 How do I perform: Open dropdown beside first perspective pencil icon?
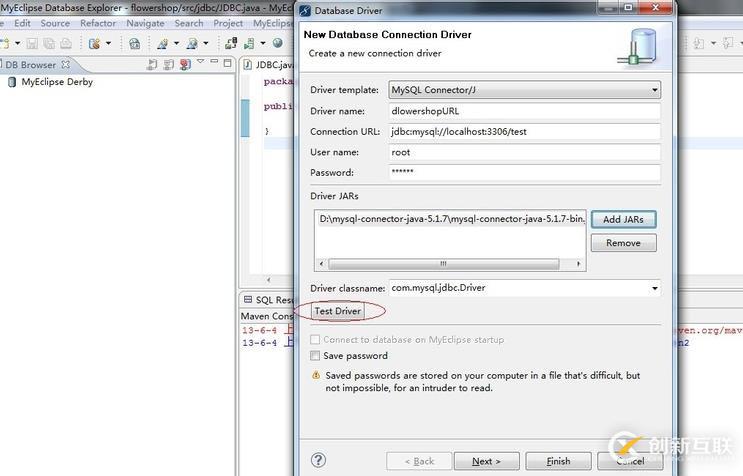176,44
